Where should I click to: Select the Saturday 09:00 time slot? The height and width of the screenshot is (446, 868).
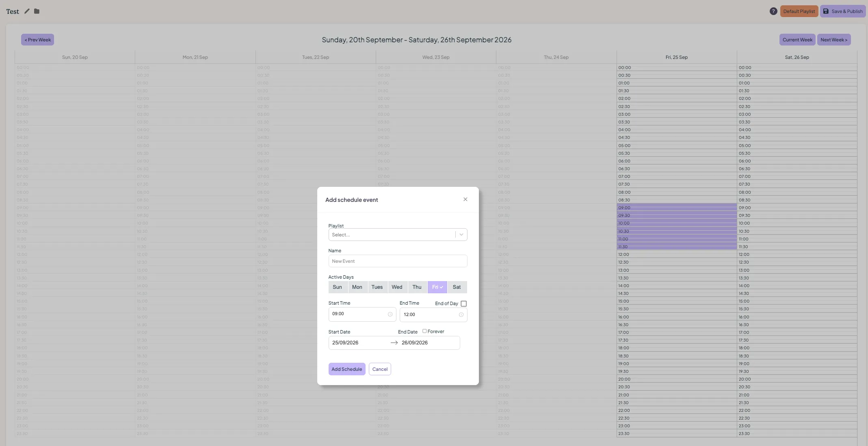(x=797, y=208)
